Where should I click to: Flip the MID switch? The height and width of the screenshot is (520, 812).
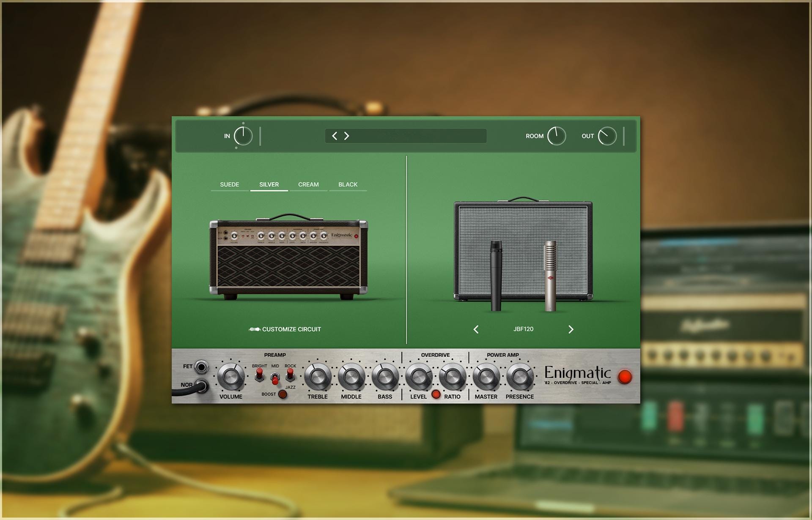pyautogui.click(x=275, y=378)
